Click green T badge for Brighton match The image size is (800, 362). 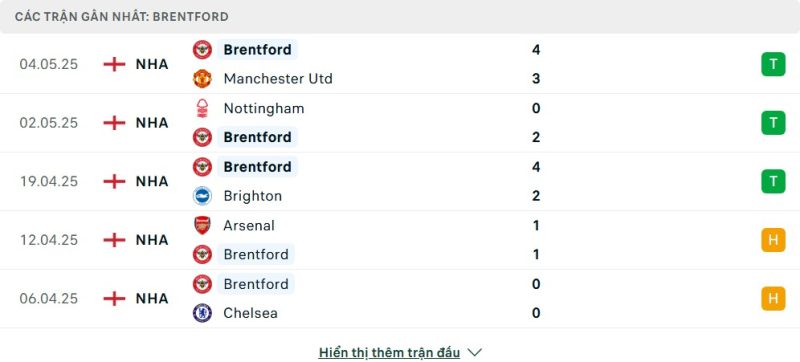(773, 181)
